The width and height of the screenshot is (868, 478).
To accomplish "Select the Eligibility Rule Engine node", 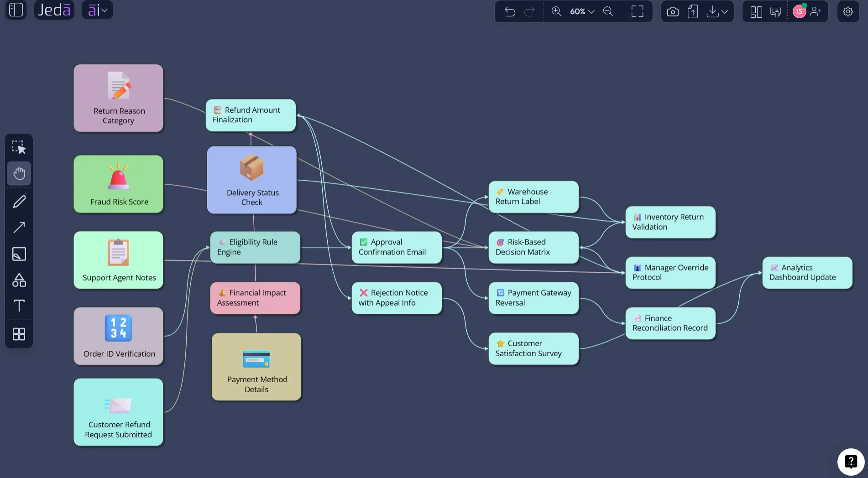I will click(x=255, y=247).
